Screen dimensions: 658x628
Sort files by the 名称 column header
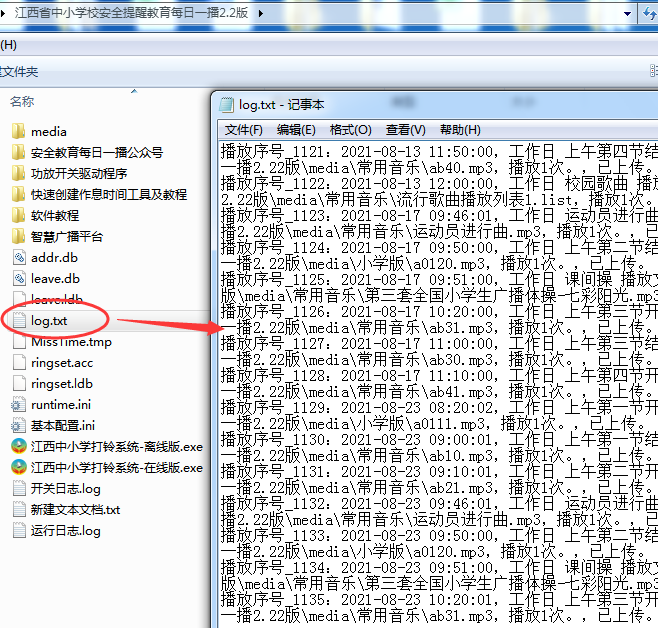tap(22, 102)
